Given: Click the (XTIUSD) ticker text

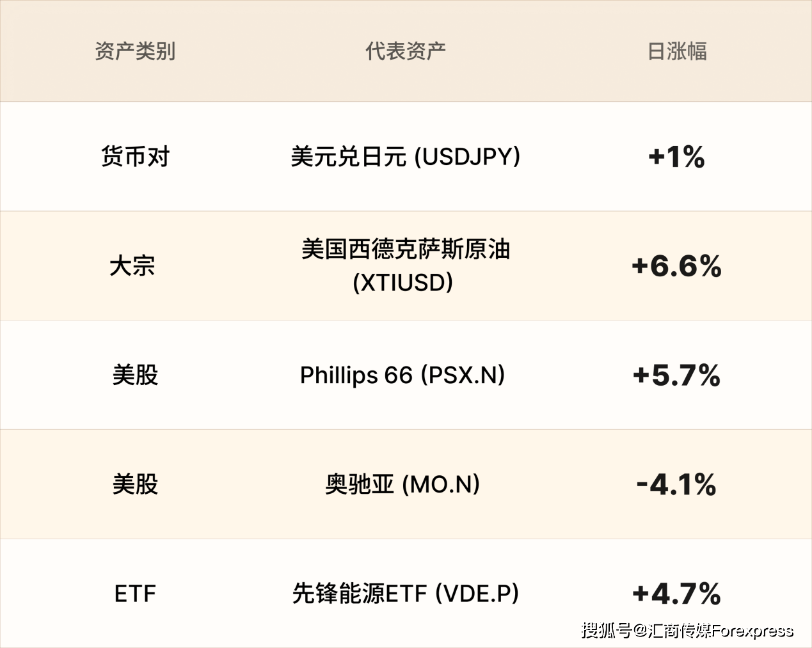Looking at the screenshot, I should click(x=403, y=282).
